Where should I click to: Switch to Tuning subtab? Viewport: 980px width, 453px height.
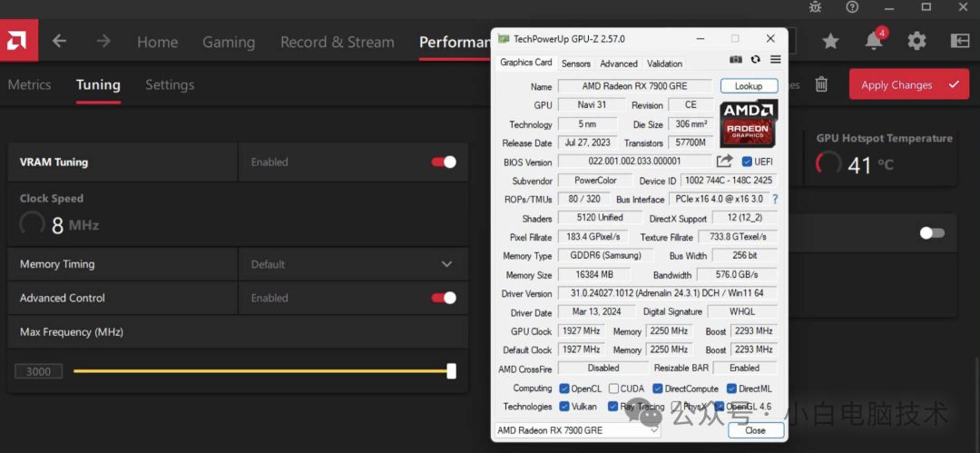point(98,84)
